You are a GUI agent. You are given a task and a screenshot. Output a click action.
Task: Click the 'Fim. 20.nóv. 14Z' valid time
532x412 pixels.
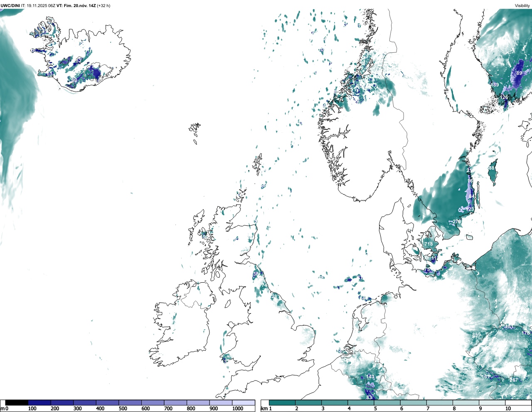pyautogui.click(x=80, y=5)
